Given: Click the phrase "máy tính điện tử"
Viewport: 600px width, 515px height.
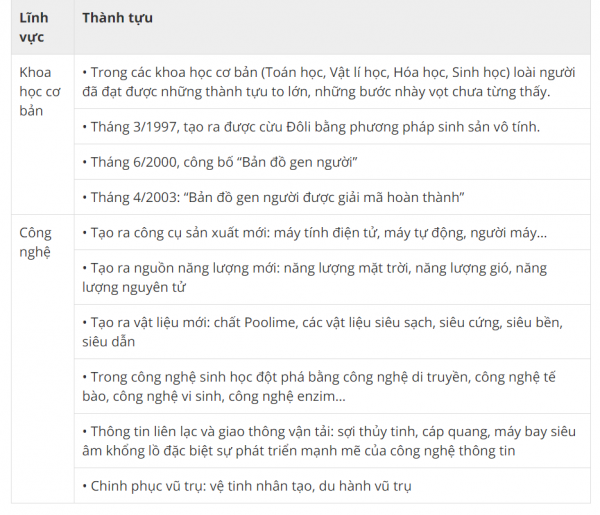Looking at the screenshot, I should pyautogui.click(x=326, y=233).
